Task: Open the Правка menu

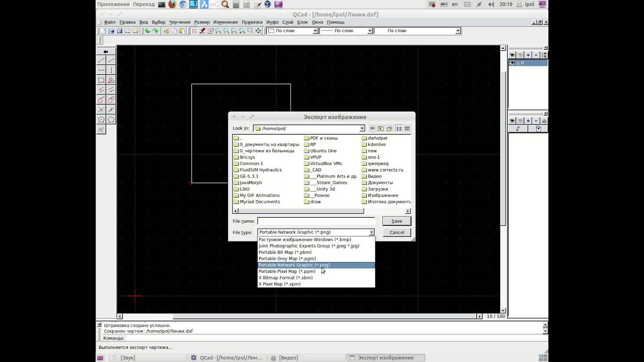Action: pos(128,22)
